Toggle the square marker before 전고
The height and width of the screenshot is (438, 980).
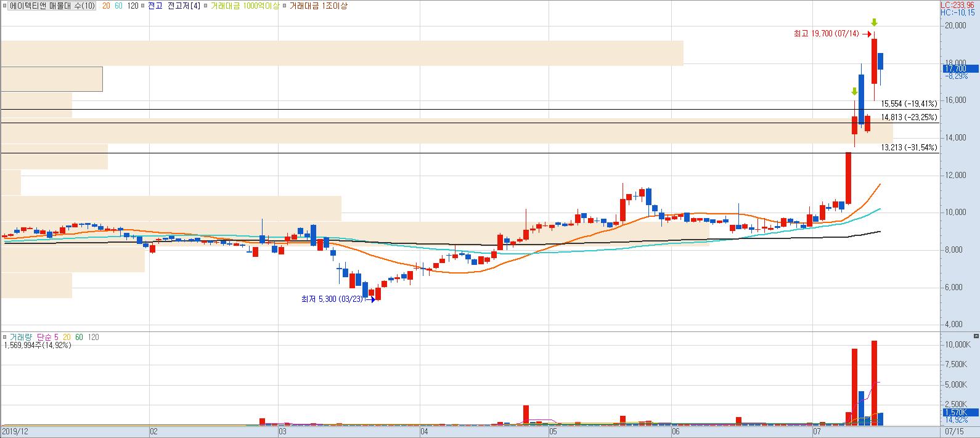(x=144, y=6)
